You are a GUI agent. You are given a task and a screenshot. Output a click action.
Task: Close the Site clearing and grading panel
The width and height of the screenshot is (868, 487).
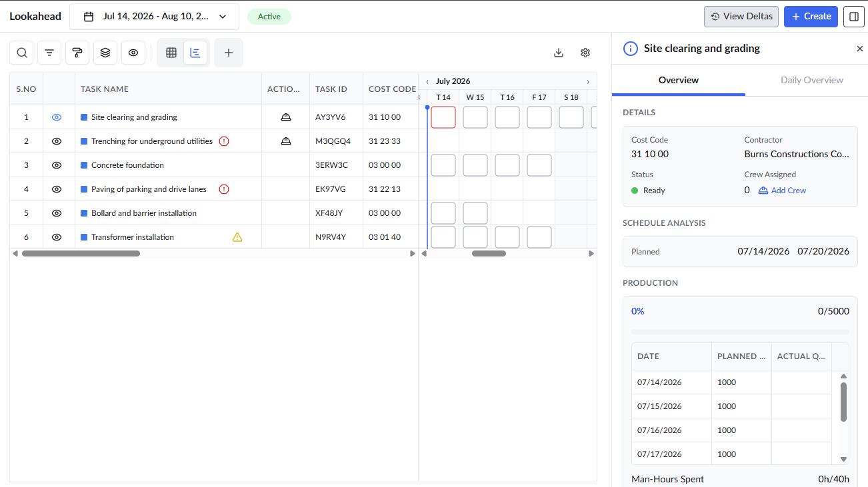859,49
